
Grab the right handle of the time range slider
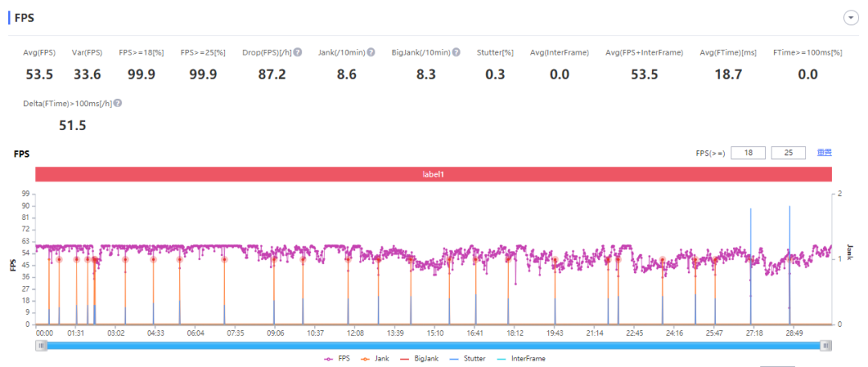coord(826,345)
